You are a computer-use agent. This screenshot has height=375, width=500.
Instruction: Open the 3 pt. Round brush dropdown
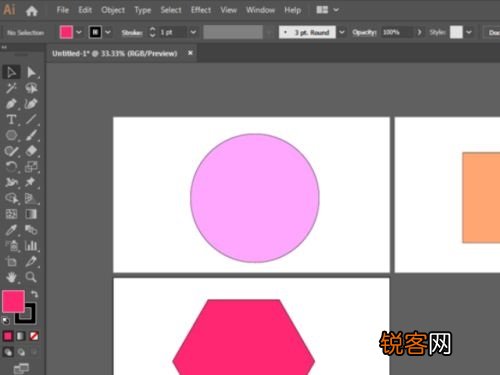pyautogui.click(x=342, y=32)
